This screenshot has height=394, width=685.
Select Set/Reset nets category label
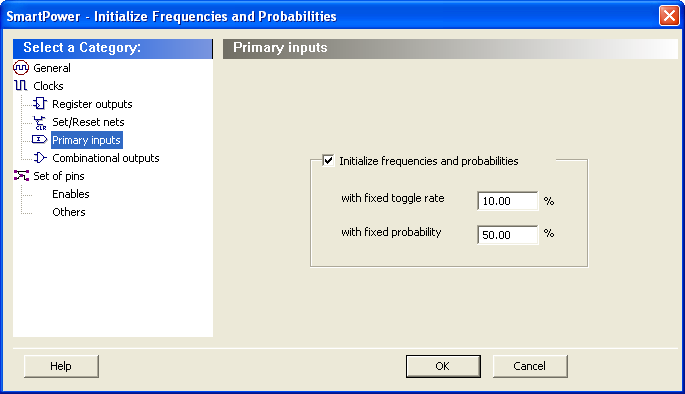88,122
